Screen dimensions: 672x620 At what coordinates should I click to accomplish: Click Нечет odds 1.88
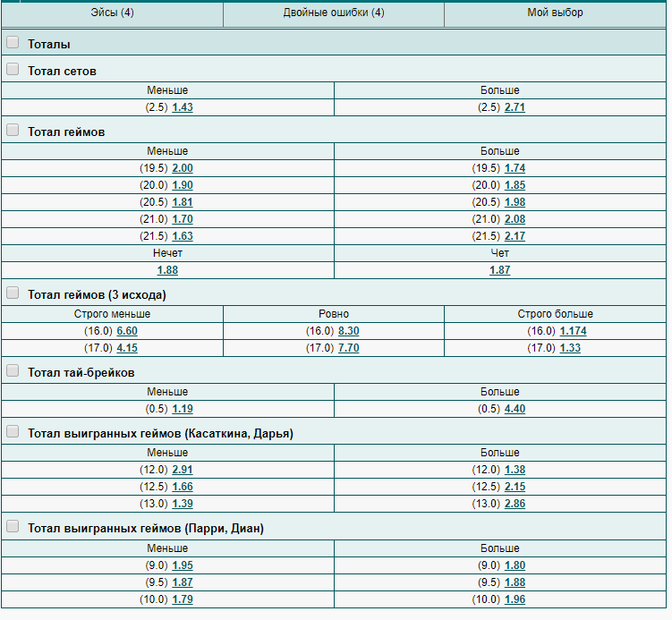[167, 270]
